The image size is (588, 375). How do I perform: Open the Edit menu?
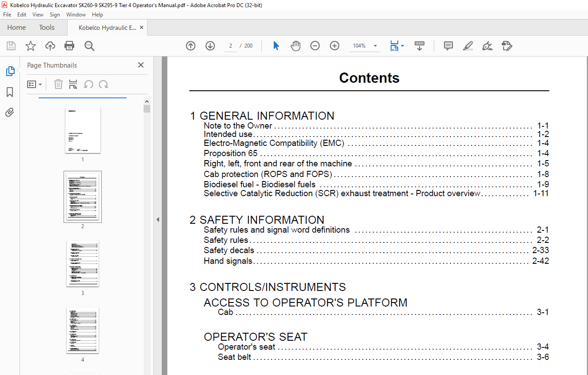(x=22, y=15)
